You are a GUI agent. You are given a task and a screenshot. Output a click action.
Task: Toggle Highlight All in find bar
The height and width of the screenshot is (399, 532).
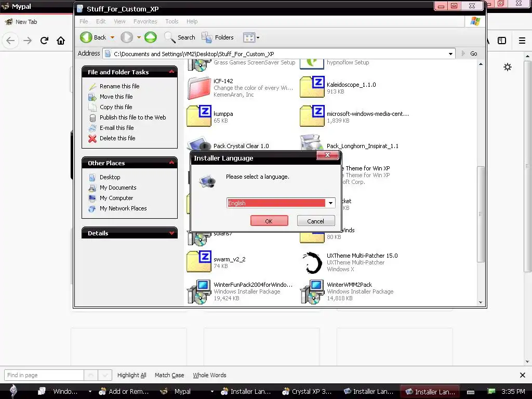(131, 375)
